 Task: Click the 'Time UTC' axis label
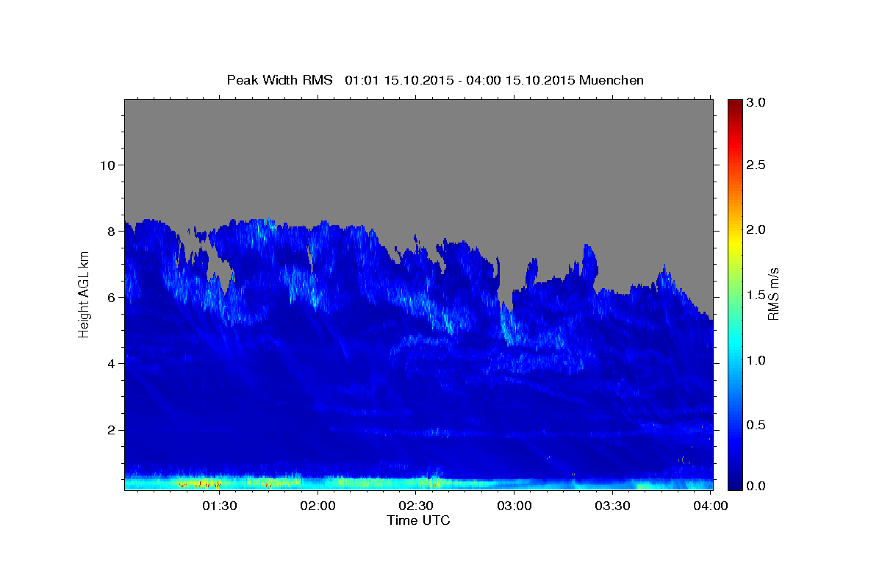[418, 520]
